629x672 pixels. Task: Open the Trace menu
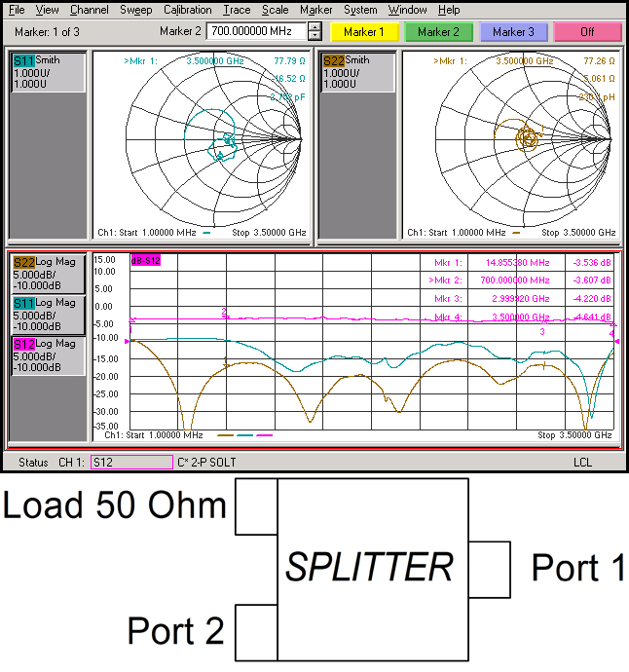tap(236, 10)
